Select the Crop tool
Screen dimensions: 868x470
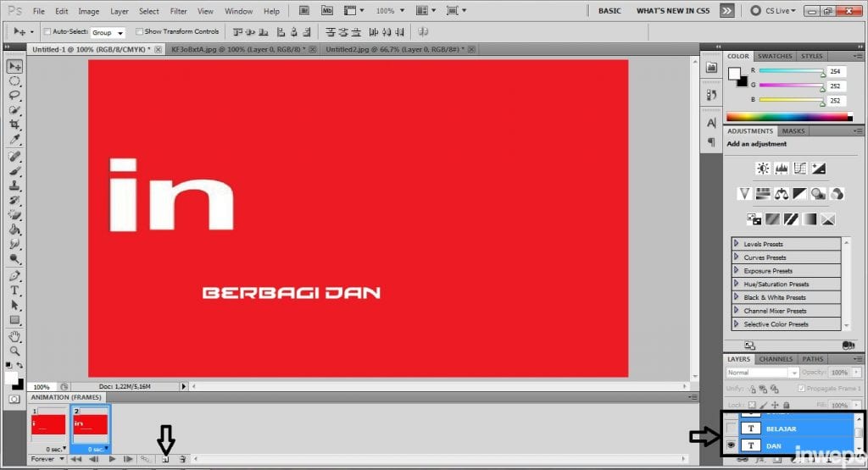pyautogui.click(x=14, y=124)
